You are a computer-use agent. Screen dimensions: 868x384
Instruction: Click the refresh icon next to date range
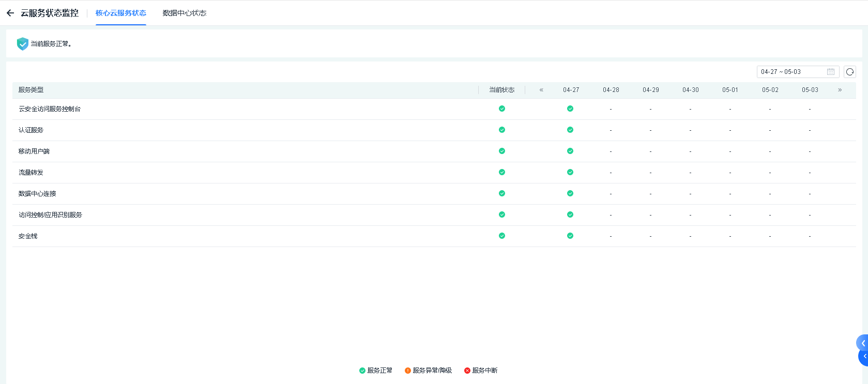tap(849, 72)
